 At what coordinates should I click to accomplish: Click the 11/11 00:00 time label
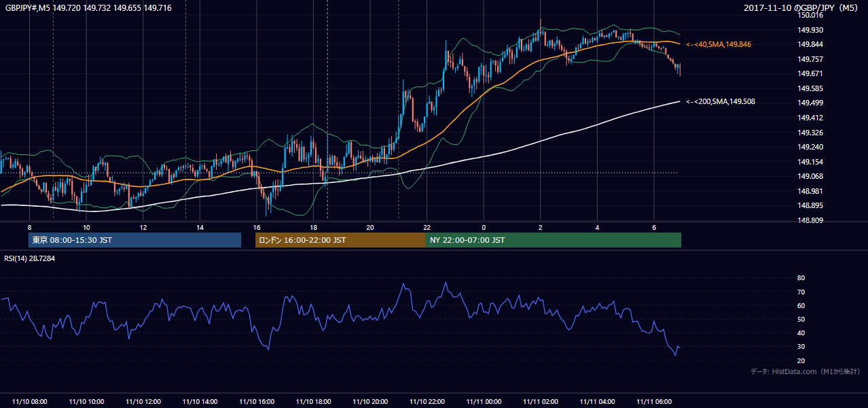pos(484,402)
